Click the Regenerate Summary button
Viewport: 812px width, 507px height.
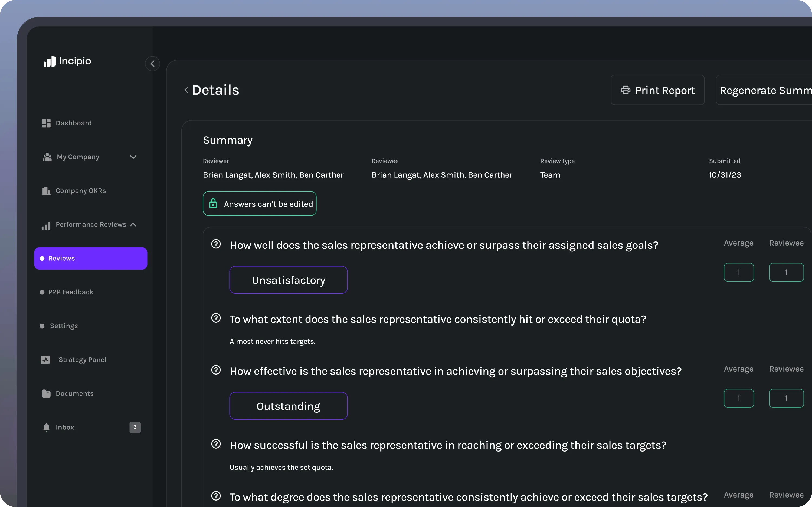point(765,90)
